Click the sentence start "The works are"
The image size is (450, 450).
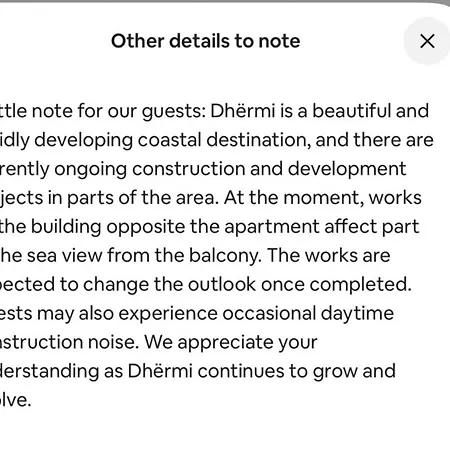[328, 256]
